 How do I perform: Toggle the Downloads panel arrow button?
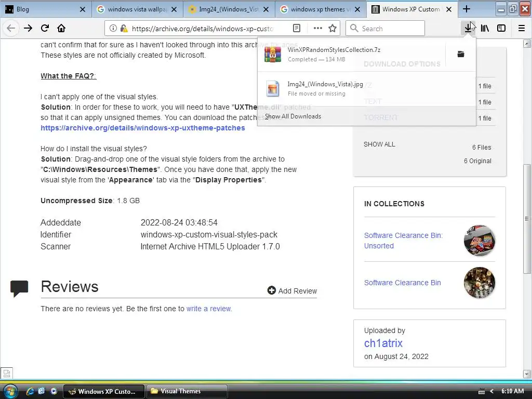(468, 28)
